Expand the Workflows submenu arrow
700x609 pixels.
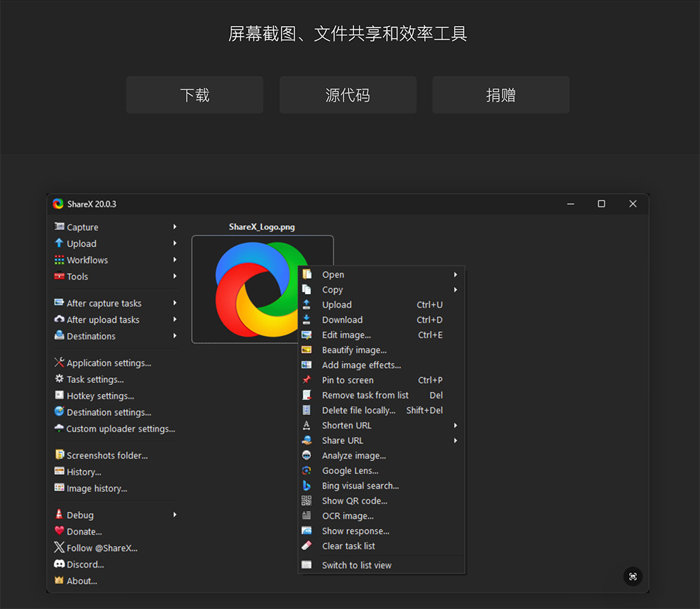175,260
